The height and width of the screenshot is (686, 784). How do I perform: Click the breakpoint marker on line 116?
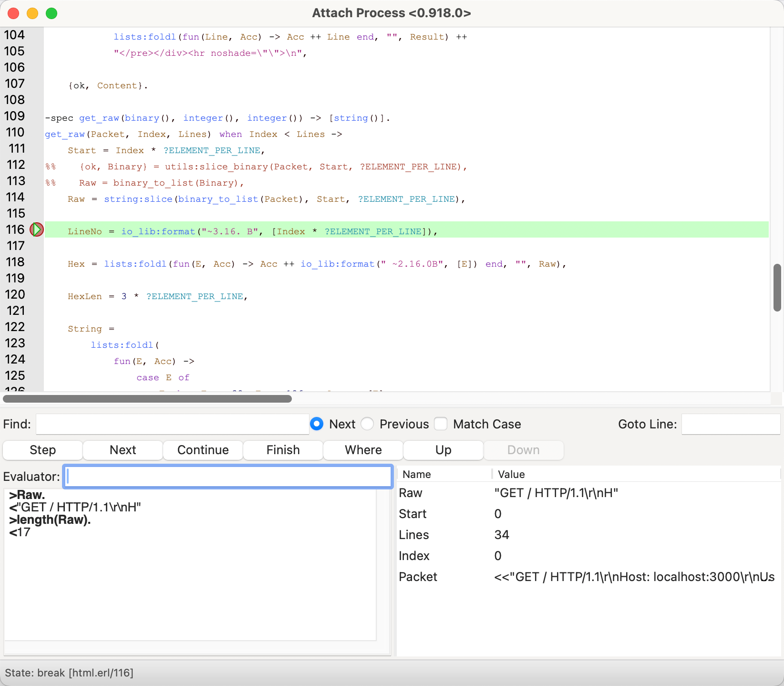point(37,230)
